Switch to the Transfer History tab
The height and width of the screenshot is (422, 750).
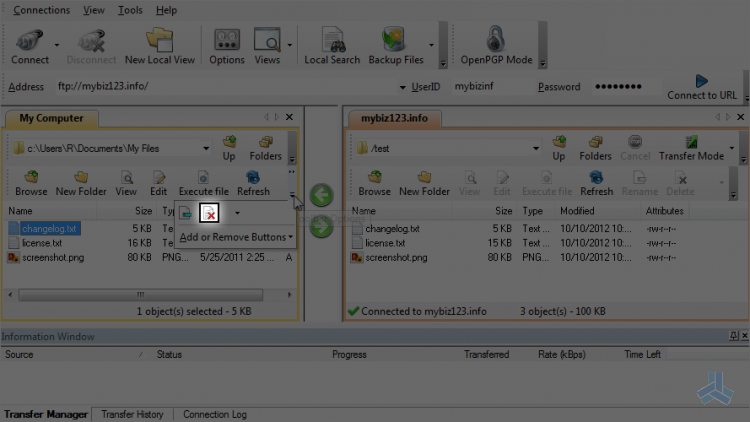point(132,414)
